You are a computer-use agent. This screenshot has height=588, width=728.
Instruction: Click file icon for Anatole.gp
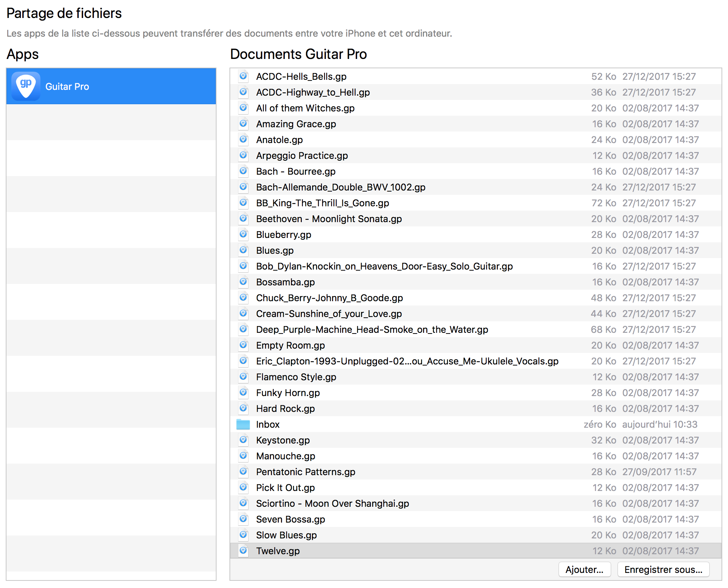coord(244,140)
